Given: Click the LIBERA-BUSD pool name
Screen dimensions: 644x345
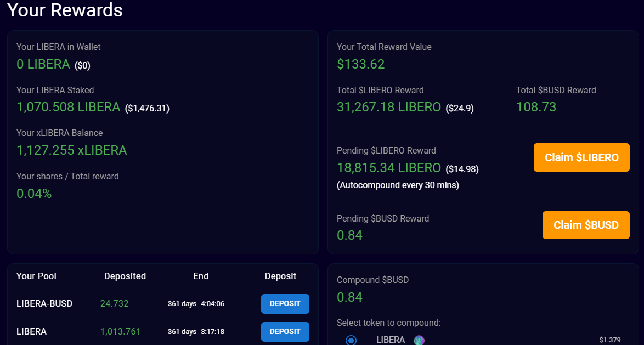Looking at the screenshot, I should point(44,304).
